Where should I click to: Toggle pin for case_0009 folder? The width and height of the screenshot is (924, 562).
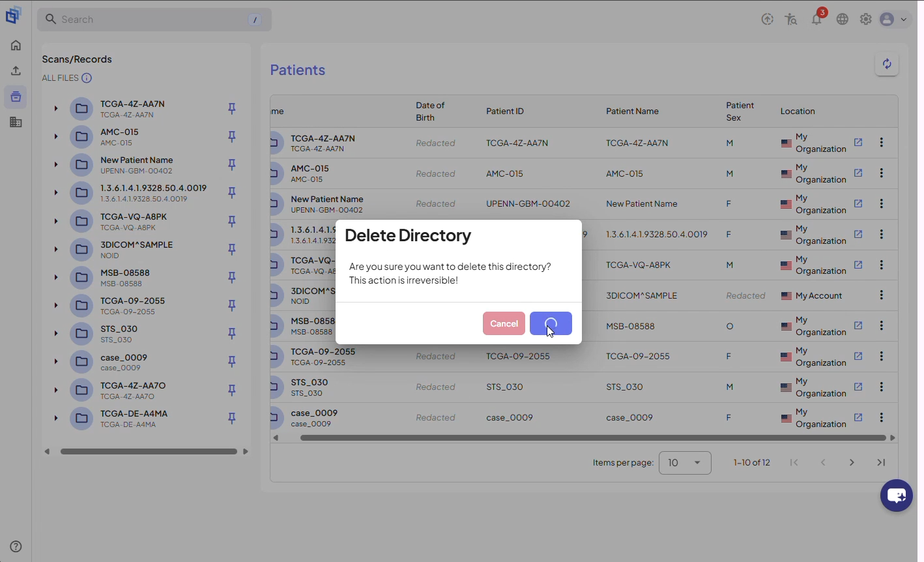(232, 361)
